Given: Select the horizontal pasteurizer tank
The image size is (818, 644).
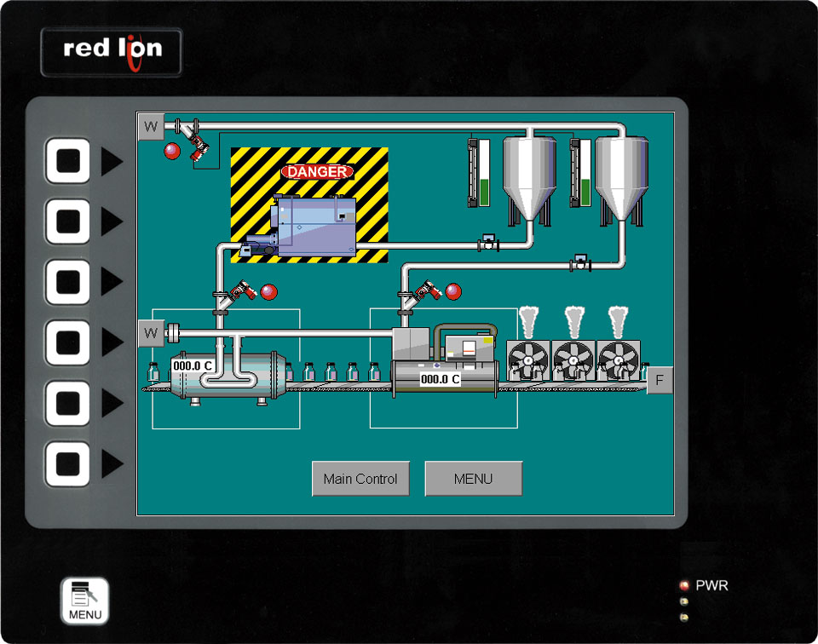Looking at the screenshot, I should (x=228, y=377).
